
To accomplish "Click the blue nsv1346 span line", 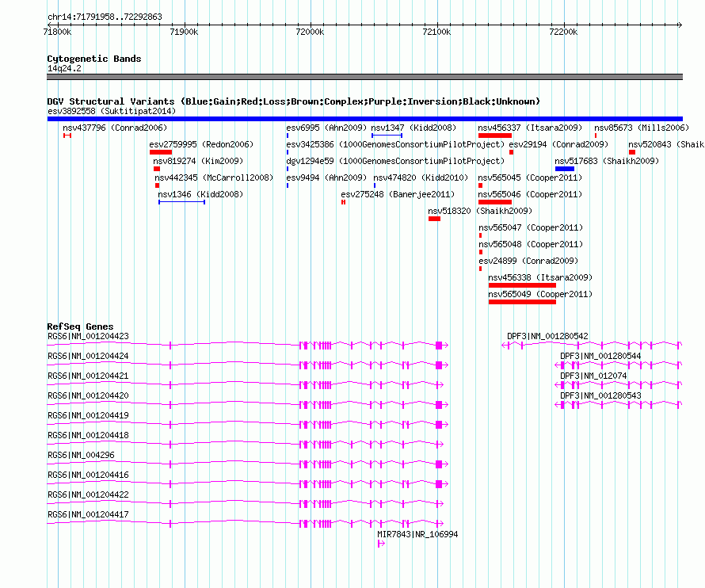I will [181, 202].
